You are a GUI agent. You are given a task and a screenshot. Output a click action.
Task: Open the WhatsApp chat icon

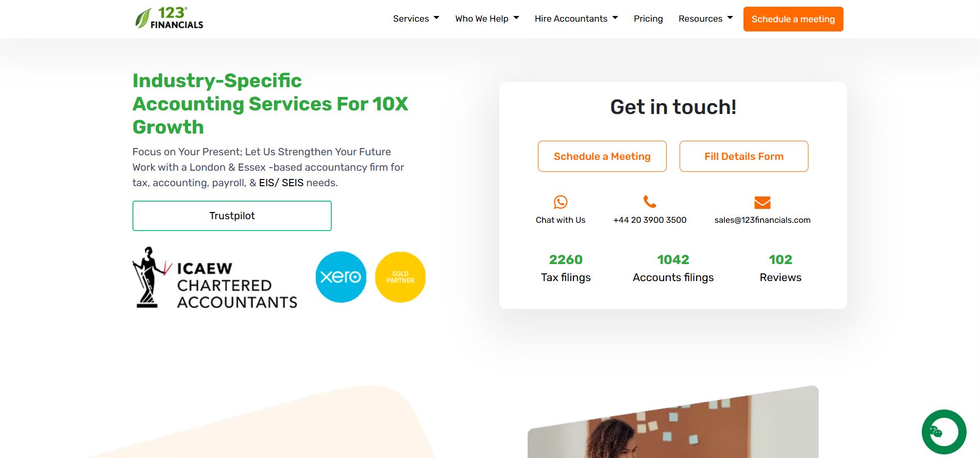coord(561,202)
